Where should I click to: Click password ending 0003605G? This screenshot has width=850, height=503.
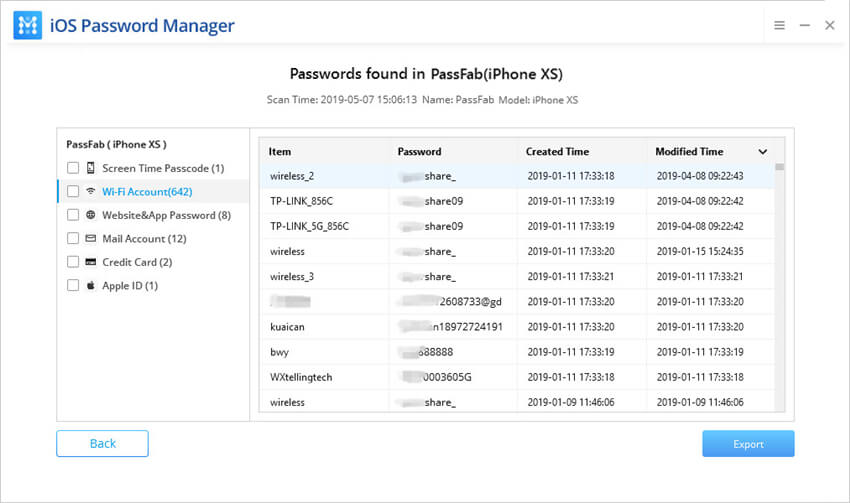pyautogui.click(x=436, y=377)
